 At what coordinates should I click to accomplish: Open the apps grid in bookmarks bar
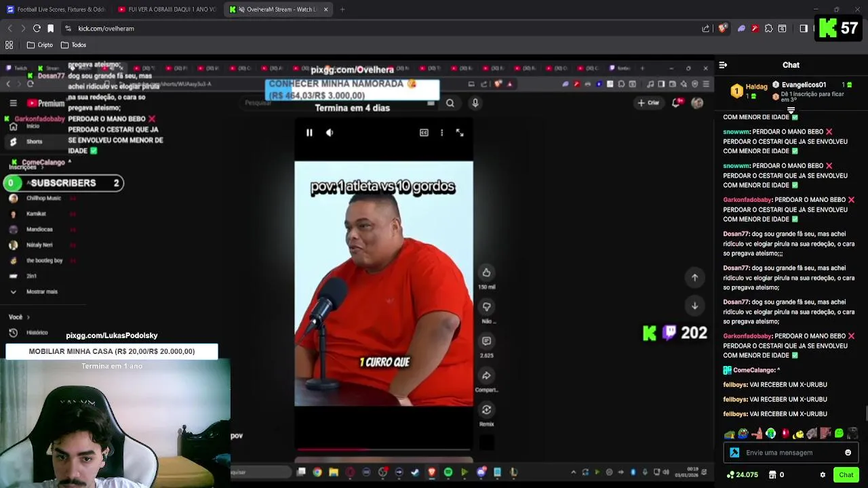point(9,45)
